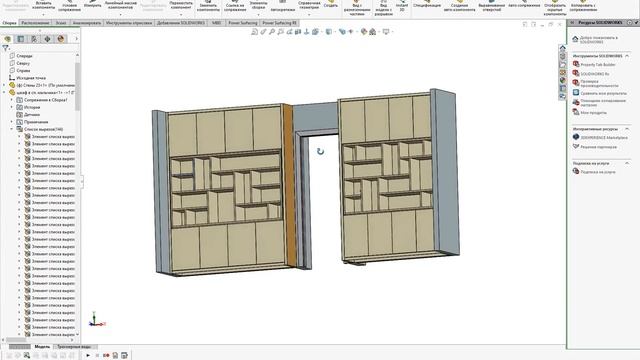Open the DisplayManager tab icon
The height and width of the screenshot is (360, 640).
pos(61,39)
